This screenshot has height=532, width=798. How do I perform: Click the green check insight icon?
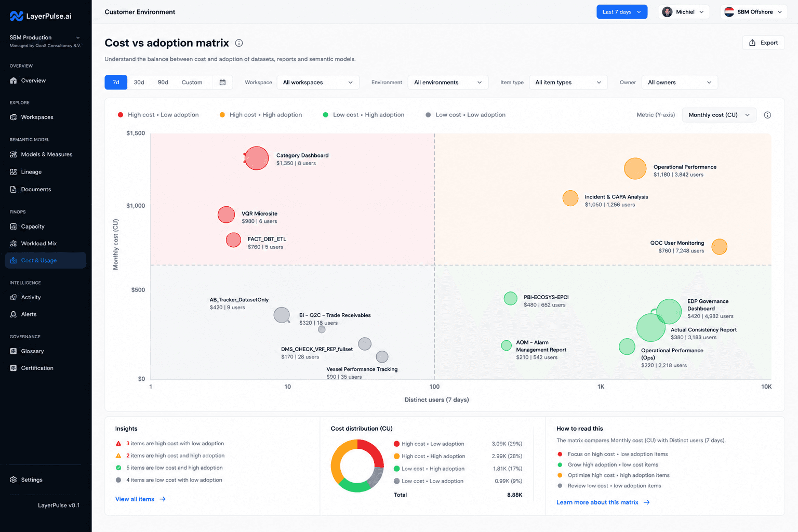click(x=118, y=468)
